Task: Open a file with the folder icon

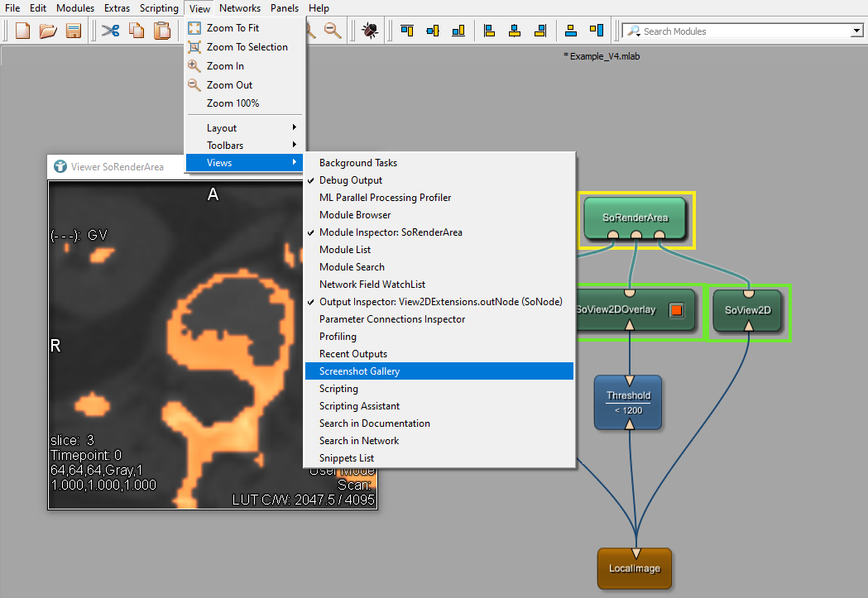Action: [x=48, y=31]
